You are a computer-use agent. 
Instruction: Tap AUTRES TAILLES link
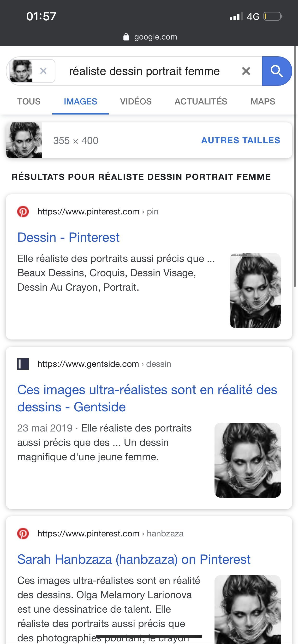coord(241,140)
